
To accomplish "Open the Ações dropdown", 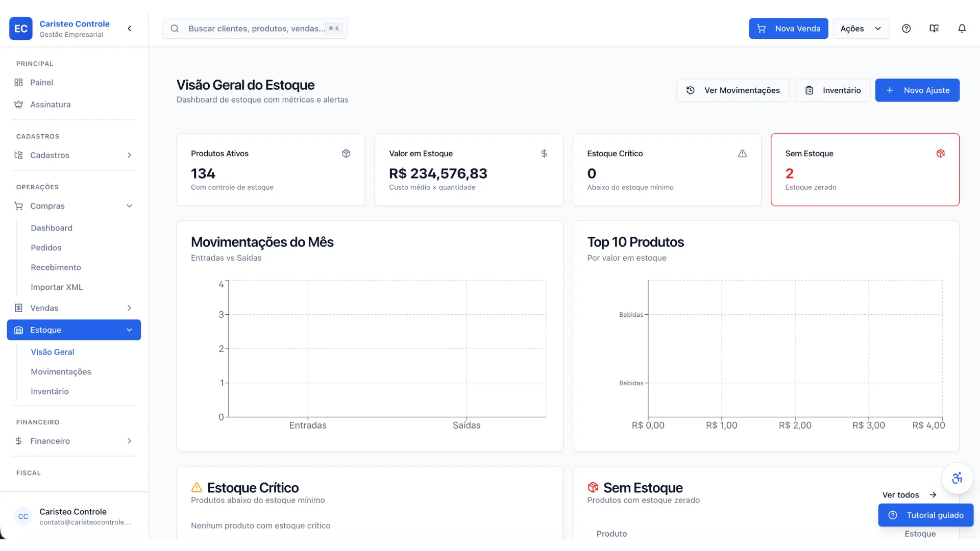I will coord(861,29).
